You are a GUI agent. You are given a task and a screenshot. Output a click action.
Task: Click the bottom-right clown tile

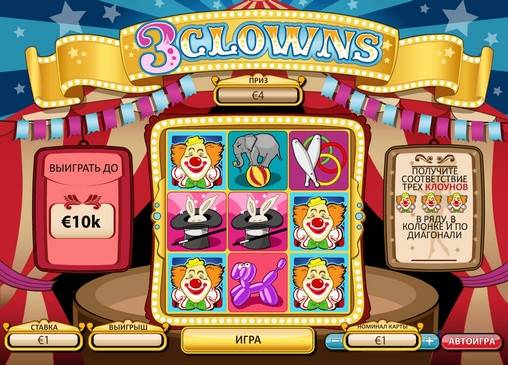click(x=318, y=282)
